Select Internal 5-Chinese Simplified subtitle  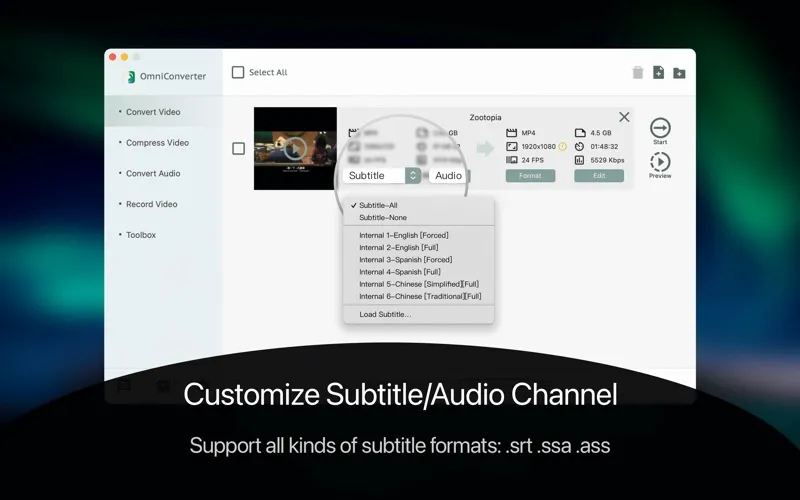pyautogui.click(x=418, y=284)
